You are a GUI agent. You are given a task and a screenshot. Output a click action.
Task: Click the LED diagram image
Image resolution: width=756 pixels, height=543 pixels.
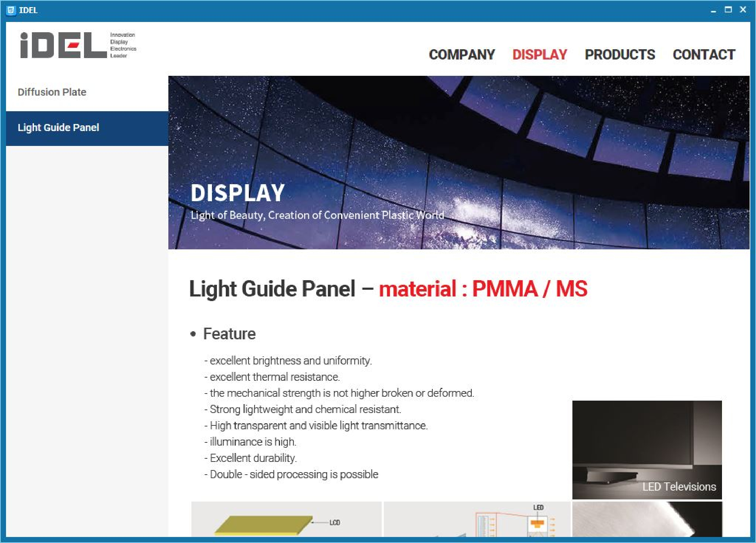click(x=477, y=519)
